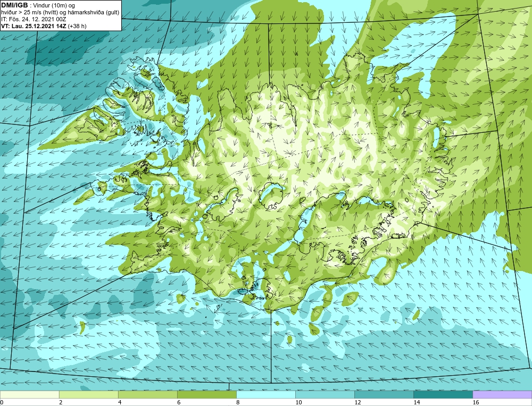The height and width of the screenshot is (406, 532).
Task: Click the 14–16 m/s dark teal legend swatch
Action: tap(443, 394)
